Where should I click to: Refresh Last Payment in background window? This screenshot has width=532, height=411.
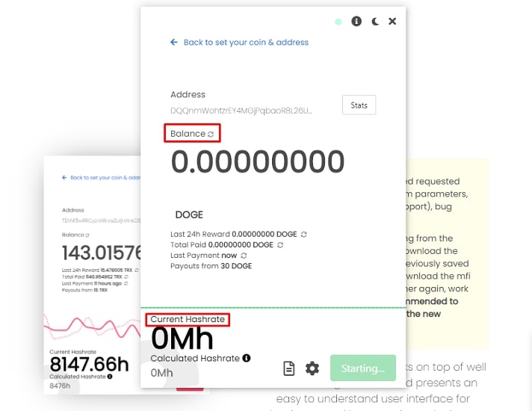[126, 283]
